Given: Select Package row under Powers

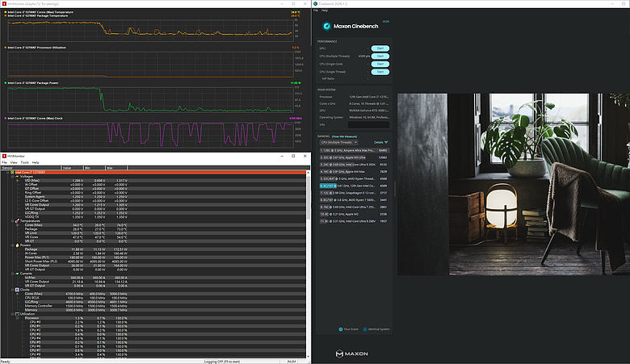Looking at the screenshot, I should click(158, 249).
